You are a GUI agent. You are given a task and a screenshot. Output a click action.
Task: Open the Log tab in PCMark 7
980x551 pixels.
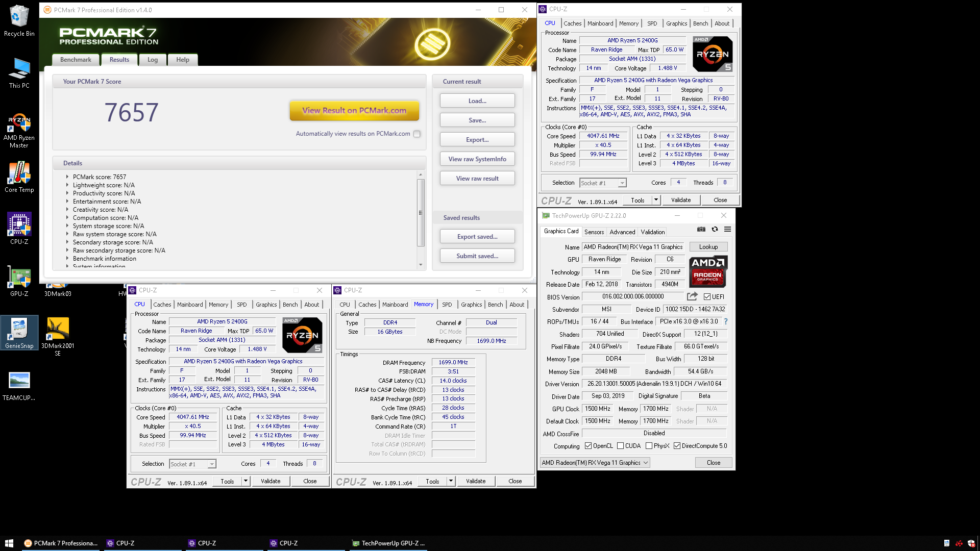pyautogui.click(x=153, y=60)
